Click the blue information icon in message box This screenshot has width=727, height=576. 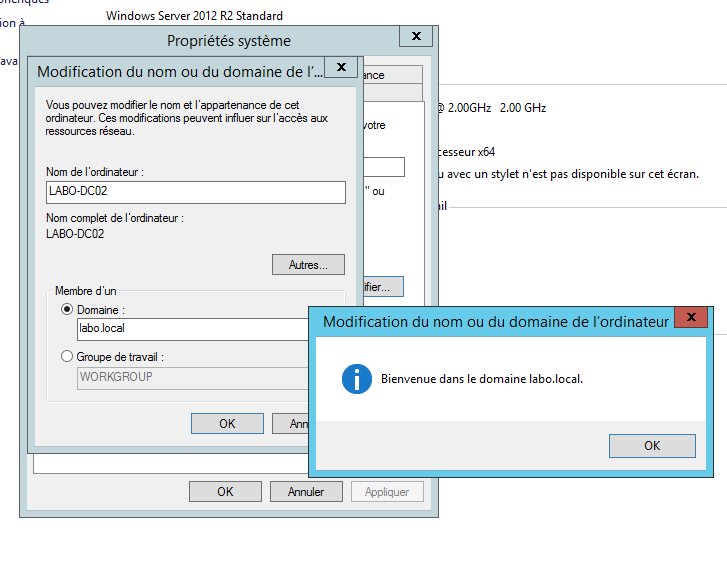click(x=357, y=379)
